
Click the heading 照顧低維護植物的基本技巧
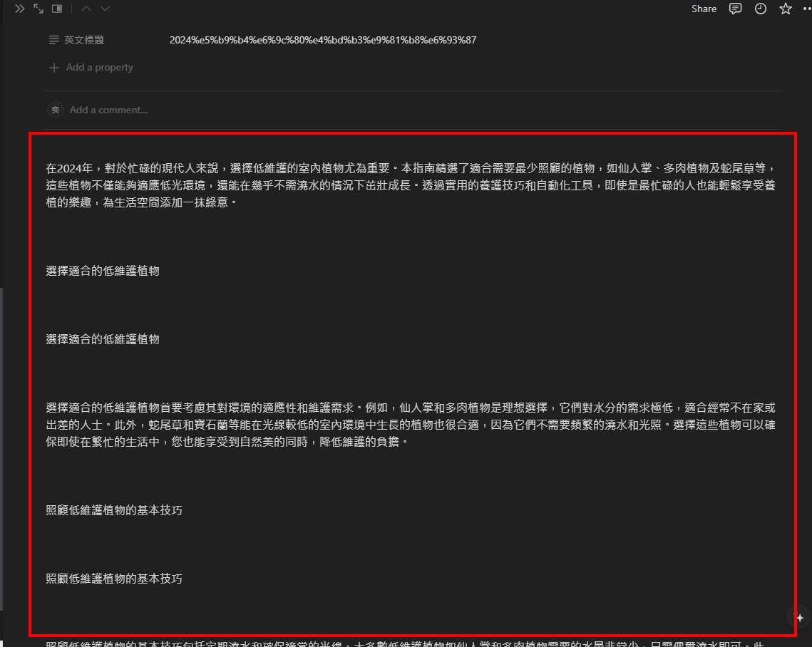click(113, 510)
